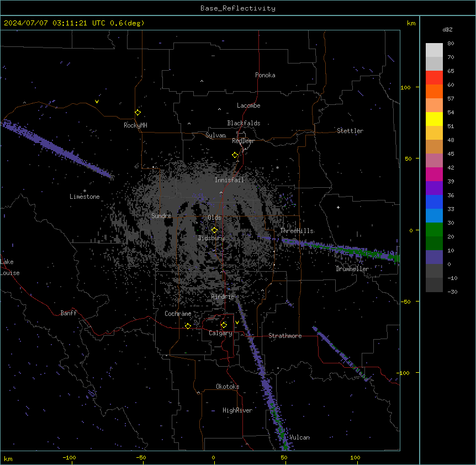Viewport: 476px width, 465px height.
Task: Click the Stettler town label
Action: tap(350, 131)
